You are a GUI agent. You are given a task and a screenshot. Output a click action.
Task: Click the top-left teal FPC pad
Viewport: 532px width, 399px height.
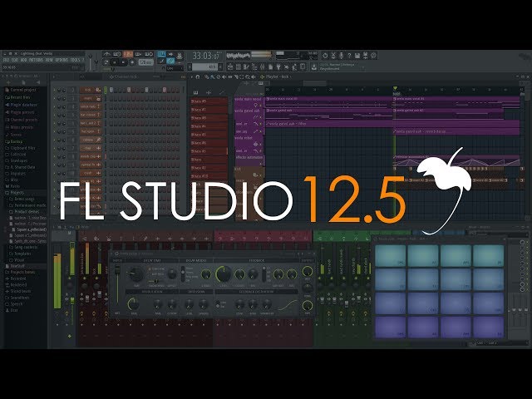pyautogui.click(x=390, y=256)
